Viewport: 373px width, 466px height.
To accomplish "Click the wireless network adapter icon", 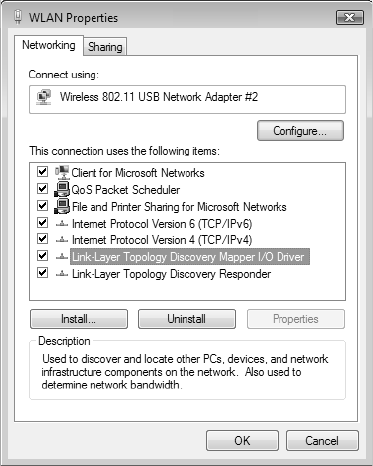I will [44, 97].
